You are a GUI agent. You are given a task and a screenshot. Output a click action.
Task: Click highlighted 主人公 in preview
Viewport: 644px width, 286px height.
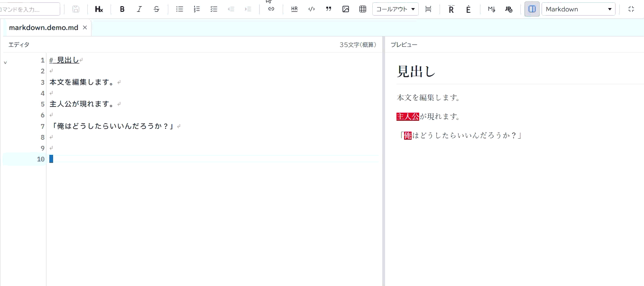point(408,116)
